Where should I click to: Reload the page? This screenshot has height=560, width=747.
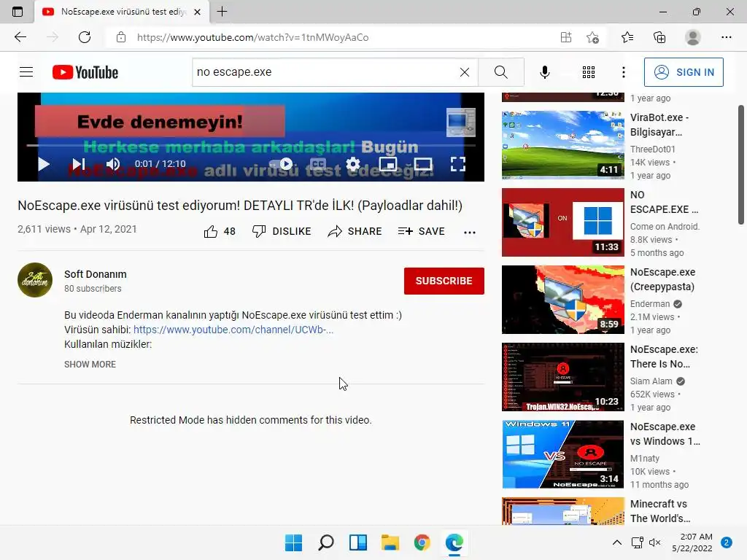(85, 37)
